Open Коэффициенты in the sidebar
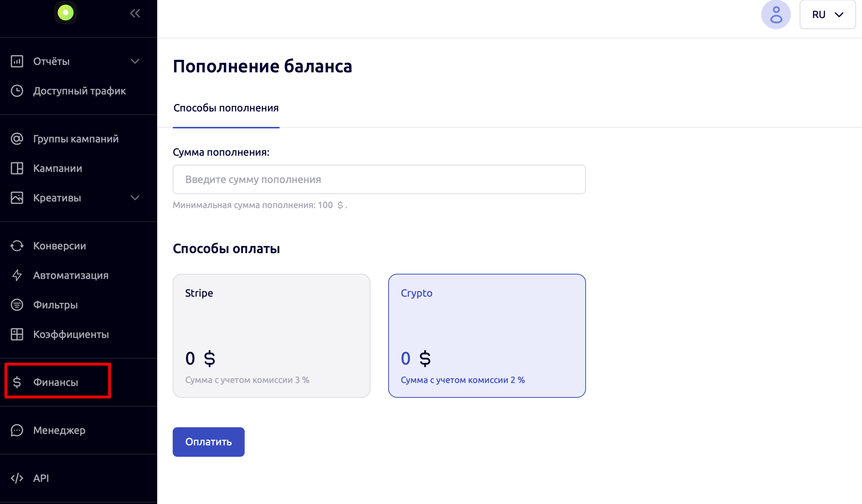This screenshot has width=862, height=504. pyautogui.click(x=60, y=334)
